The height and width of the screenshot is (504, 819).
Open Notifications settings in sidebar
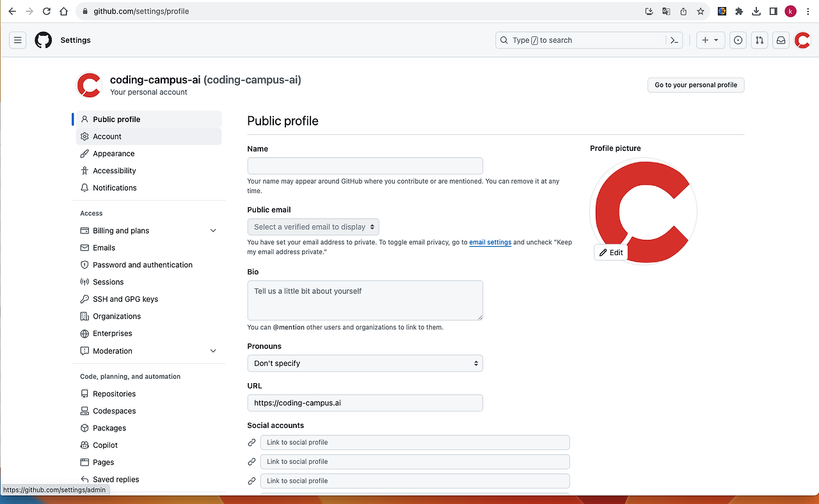click(149, 188)
